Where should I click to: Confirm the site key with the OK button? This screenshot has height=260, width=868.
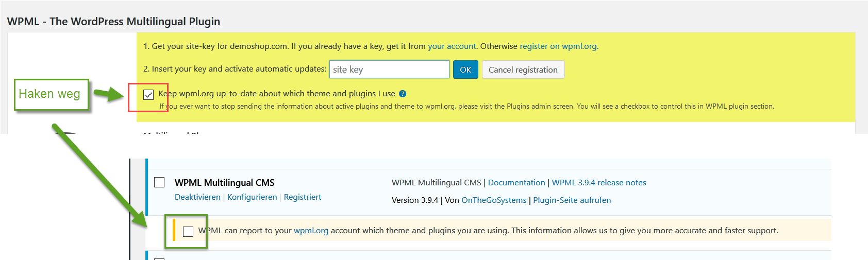click(465, 70)
